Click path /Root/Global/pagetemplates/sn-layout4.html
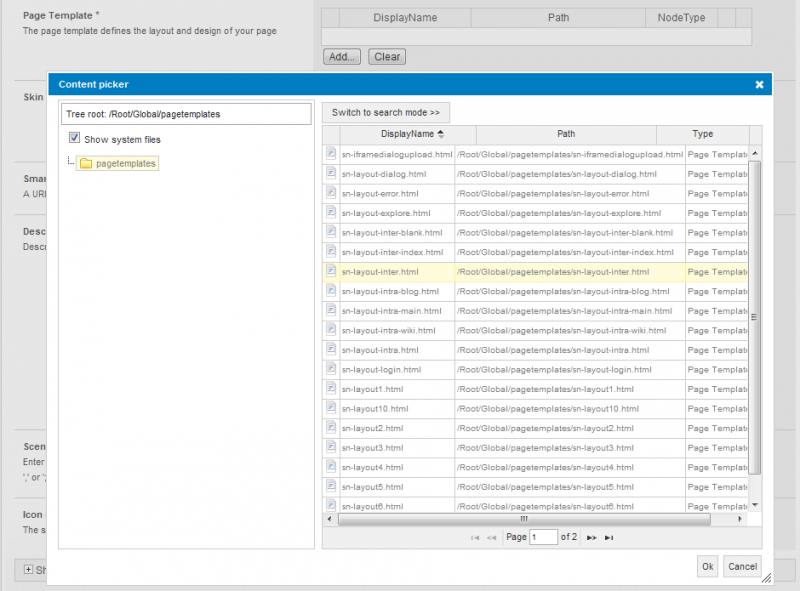This screenshot has width=800, height=591. click(x=545, y=467)
